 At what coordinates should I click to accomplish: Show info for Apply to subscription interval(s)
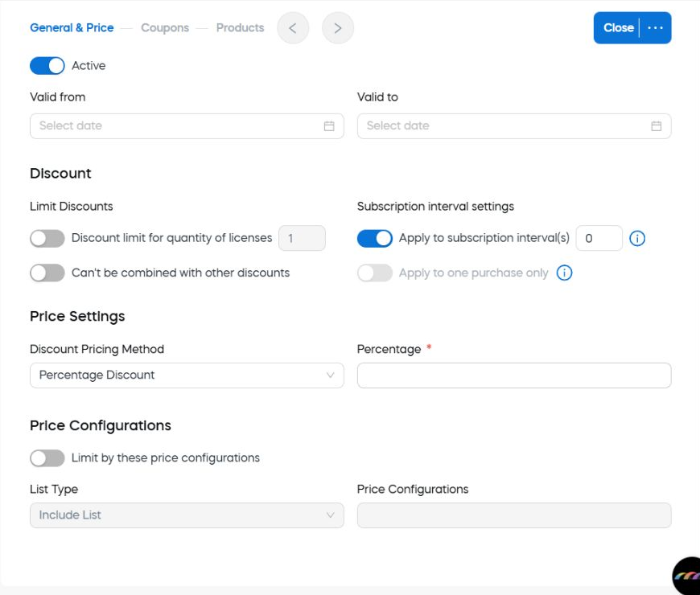click(x=637, y=238)
